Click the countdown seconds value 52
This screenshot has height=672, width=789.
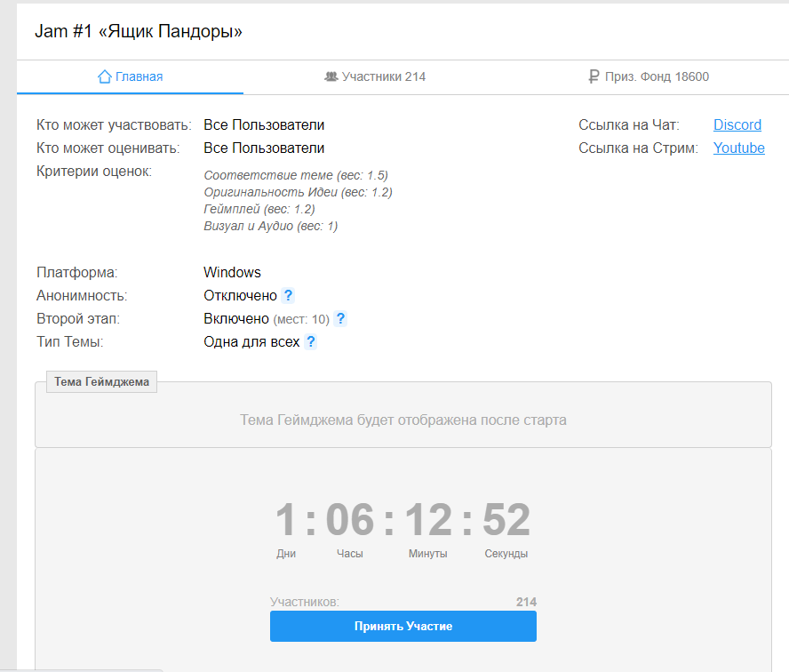[x=506, y=519]
